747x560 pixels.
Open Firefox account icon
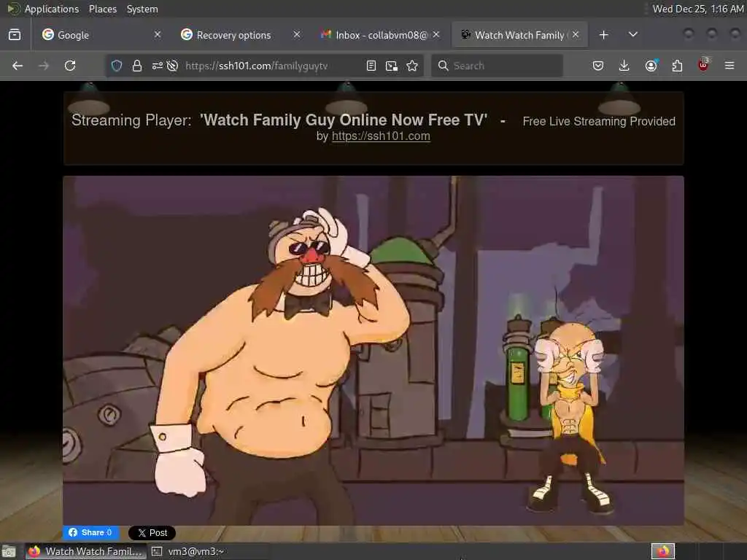pos(651,66)
